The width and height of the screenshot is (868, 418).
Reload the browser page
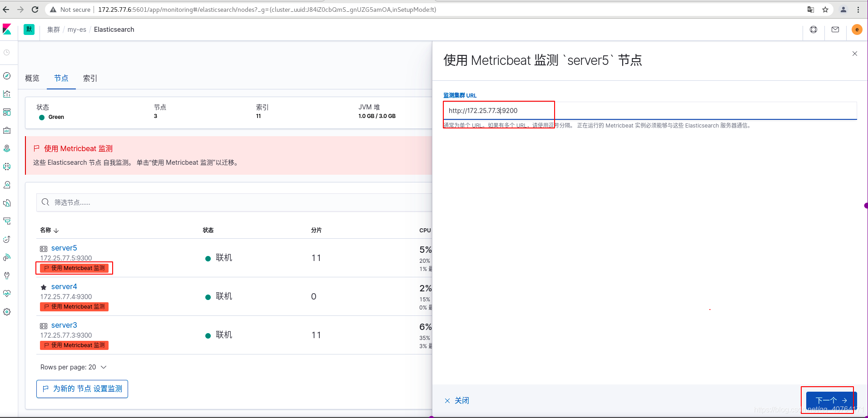pos(35,9)
